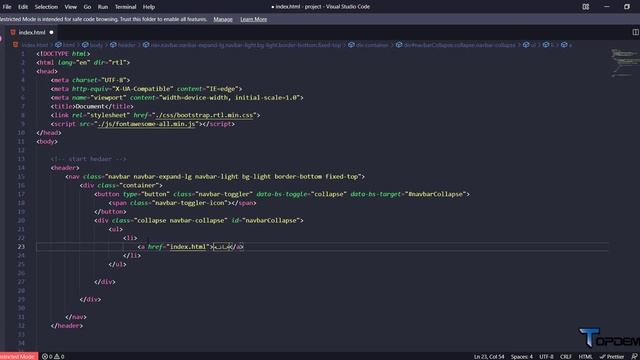The image size is (640, 360).
Task: Click Ln 23, Col 54 in the status bar
Action: pos(489,356)
